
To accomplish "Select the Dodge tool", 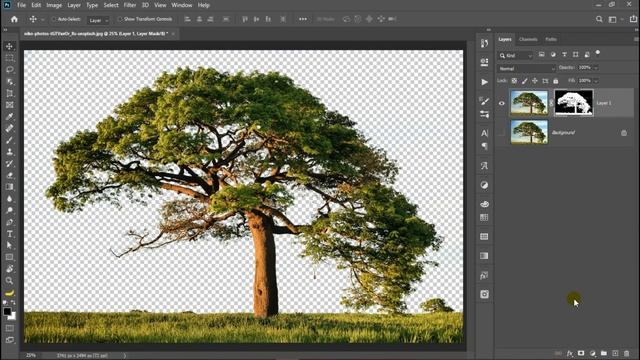I will coord(9,210).
